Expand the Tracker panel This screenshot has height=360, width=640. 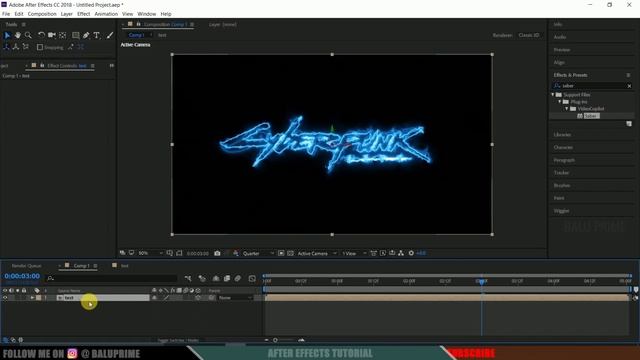click(561, 173)
